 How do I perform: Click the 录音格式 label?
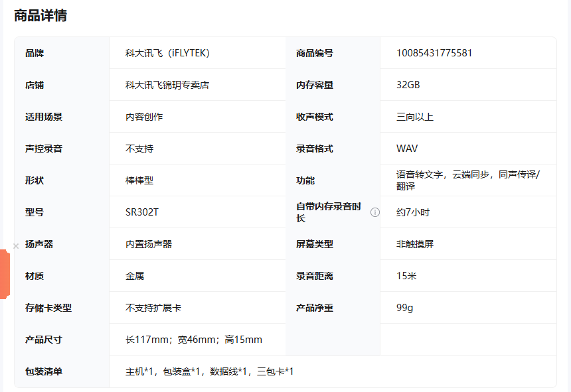(315, 149)
